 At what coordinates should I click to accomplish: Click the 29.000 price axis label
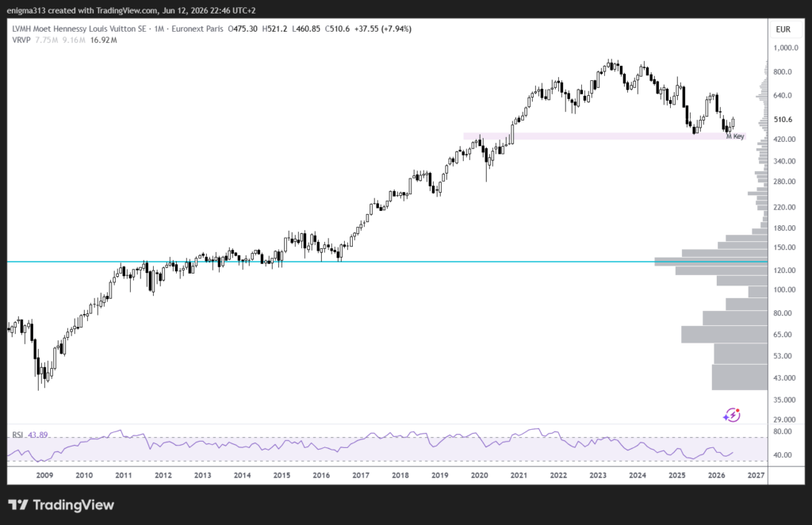pos(784,420)
